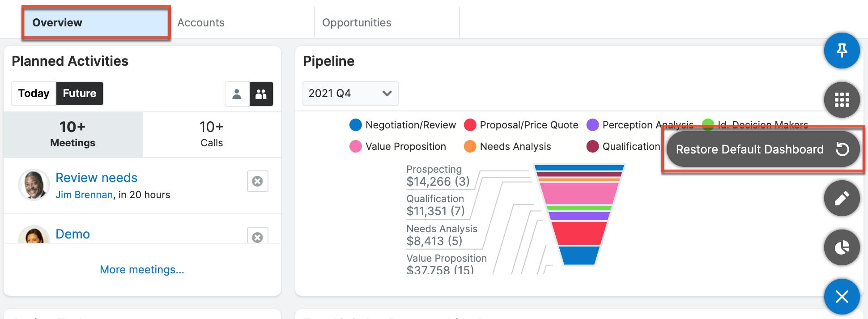Viewport: 868px width, 319px height.
Task: Close the floating action menu
Action: coord(842,297)
